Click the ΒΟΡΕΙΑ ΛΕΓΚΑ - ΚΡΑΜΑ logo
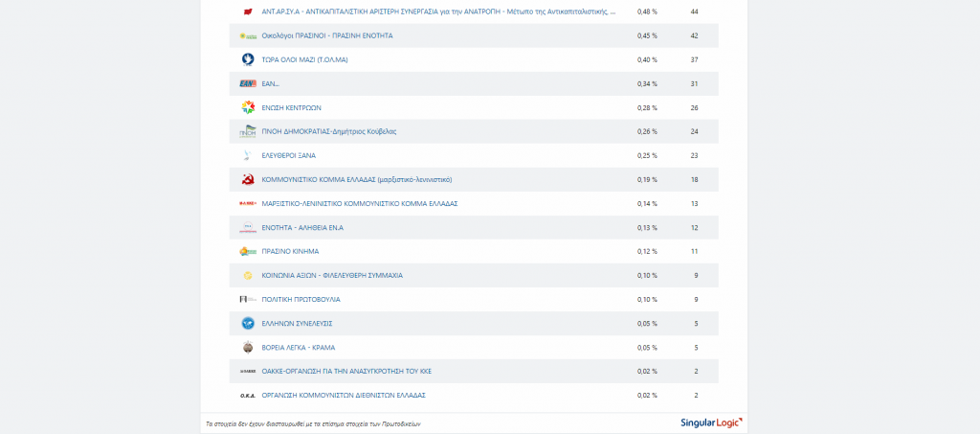This screenshot has width=980, height=434. [248, 348]
